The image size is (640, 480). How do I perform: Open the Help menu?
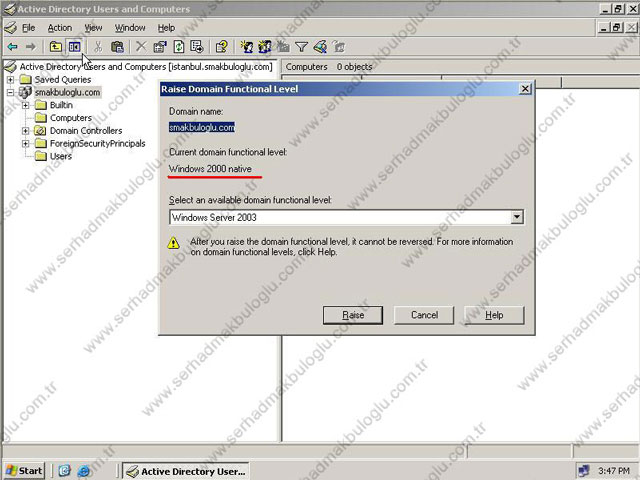pyautogui.click(x=166, y=28)
